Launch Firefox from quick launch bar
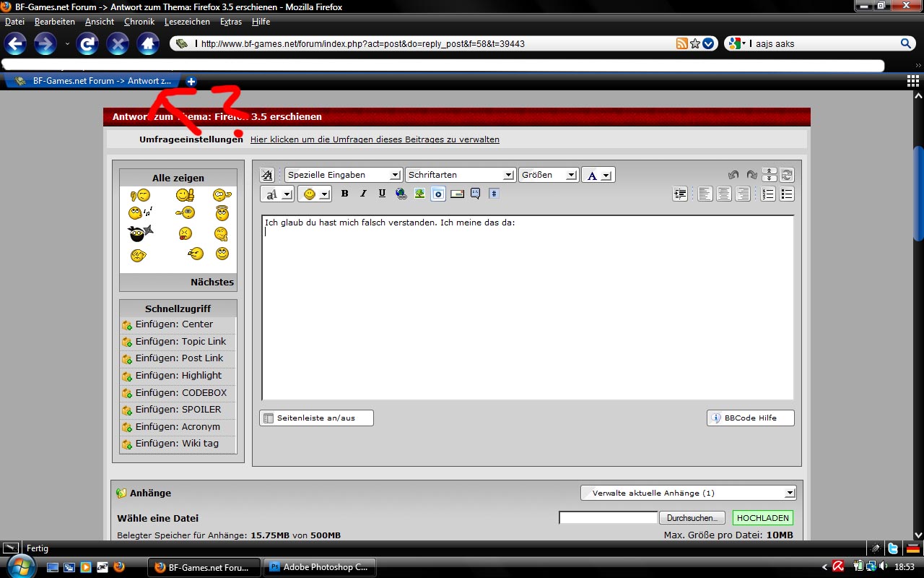Viewport: 924px width, 578px height. tap(119, 567)
